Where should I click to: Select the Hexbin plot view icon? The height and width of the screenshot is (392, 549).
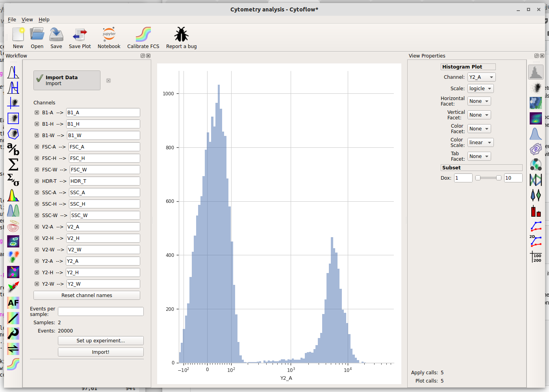(536, 103)
